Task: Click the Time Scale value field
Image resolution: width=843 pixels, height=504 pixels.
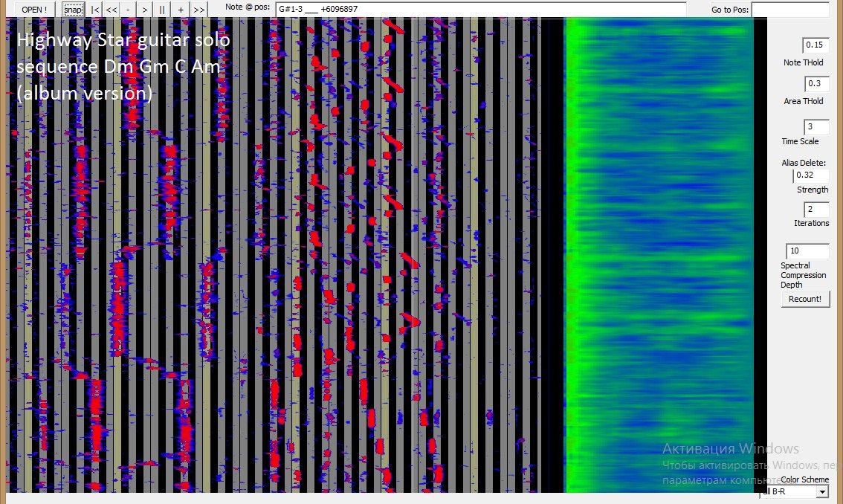Action: [x=815, y=127]
